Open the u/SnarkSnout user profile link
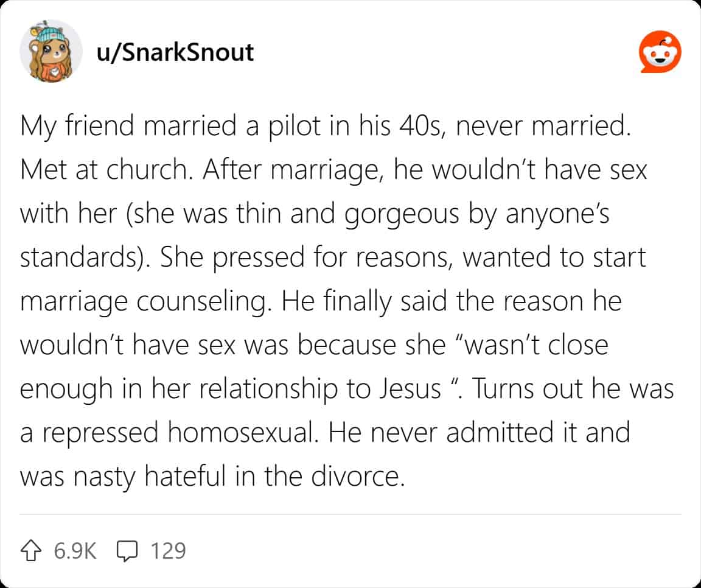The image size is (701, 588). click(x=175, y=52)
